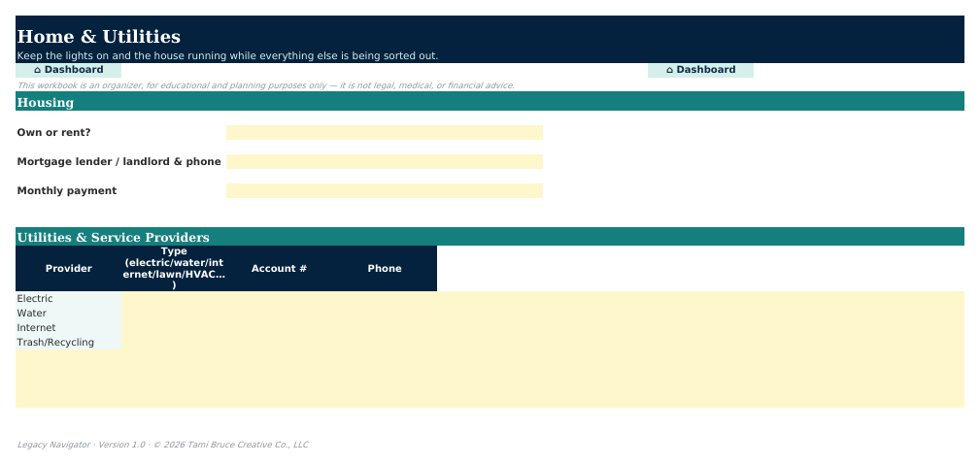Select the Mortgage lender / landlord & phone field
This screenshot has height=465, width=980.
coord(385,162)
